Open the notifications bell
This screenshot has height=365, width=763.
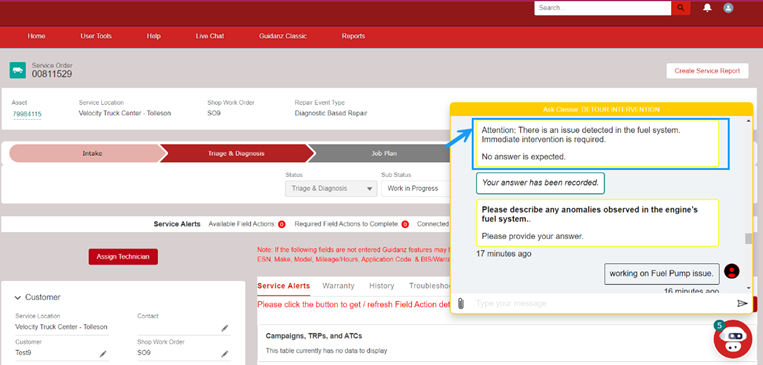click(x=708, y=8)
